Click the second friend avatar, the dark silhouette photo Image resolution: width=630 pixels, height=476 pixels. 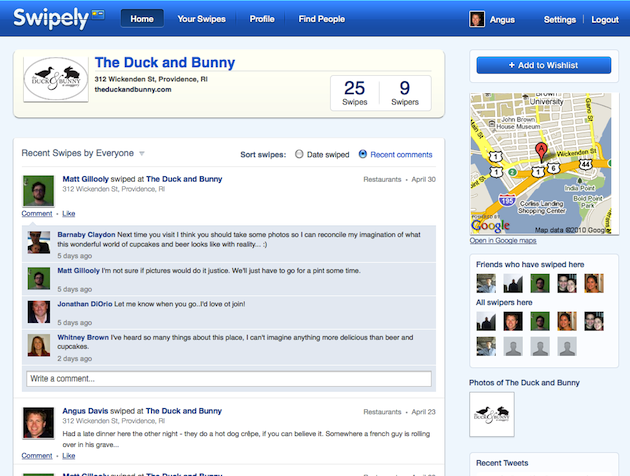click(x=513, y=283)
